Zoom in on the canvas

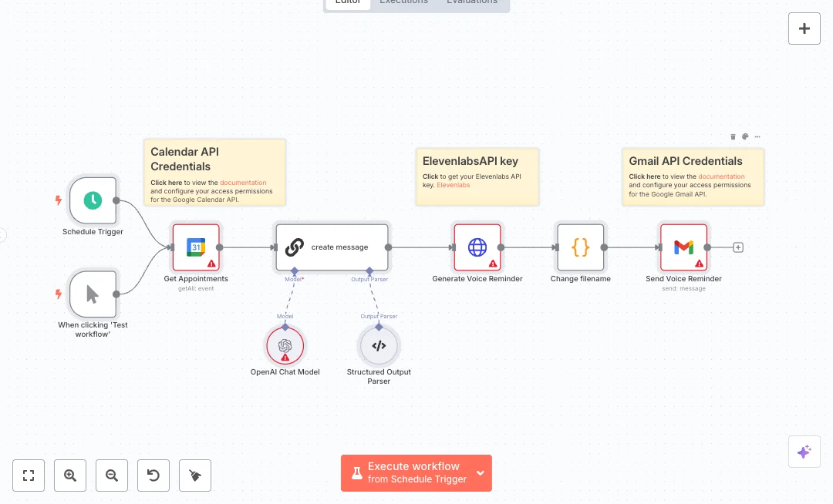click(x=70, y=475)
